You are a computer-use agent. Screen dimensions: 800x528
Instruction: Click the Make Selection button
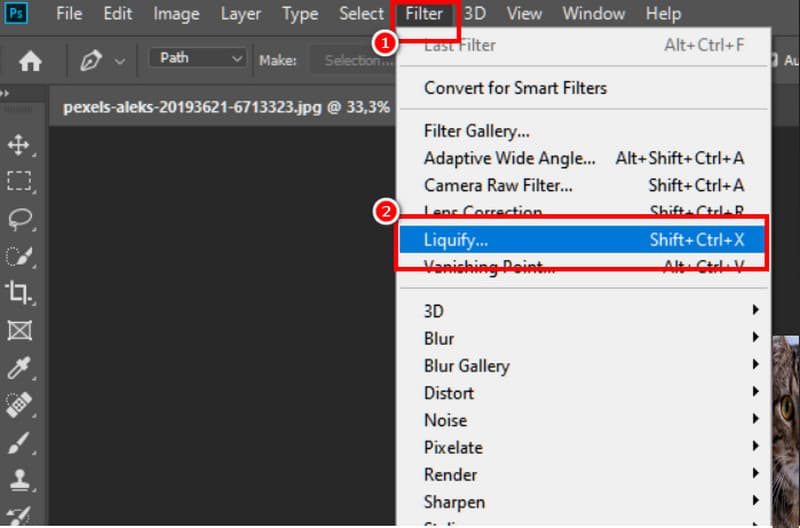point(355,61)
